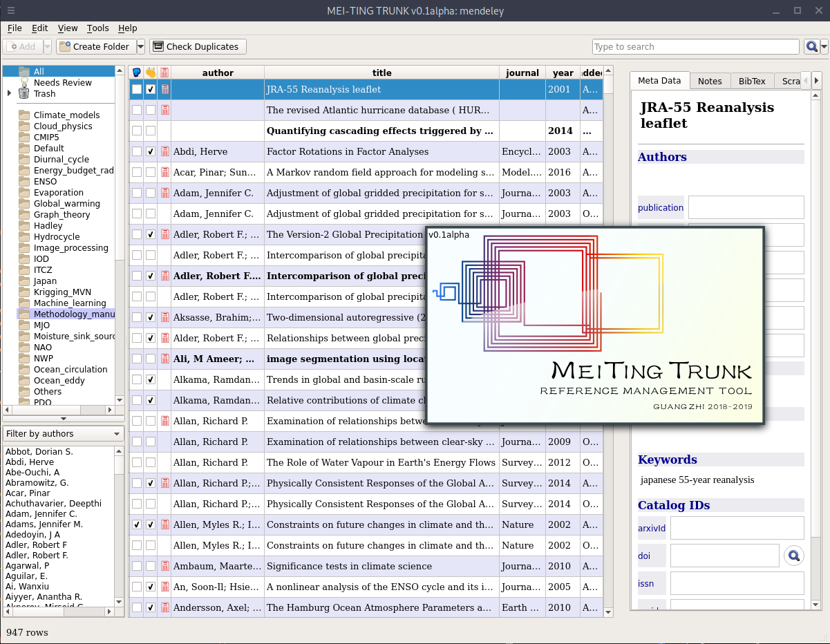Open the Tools menu

(98, 28)
